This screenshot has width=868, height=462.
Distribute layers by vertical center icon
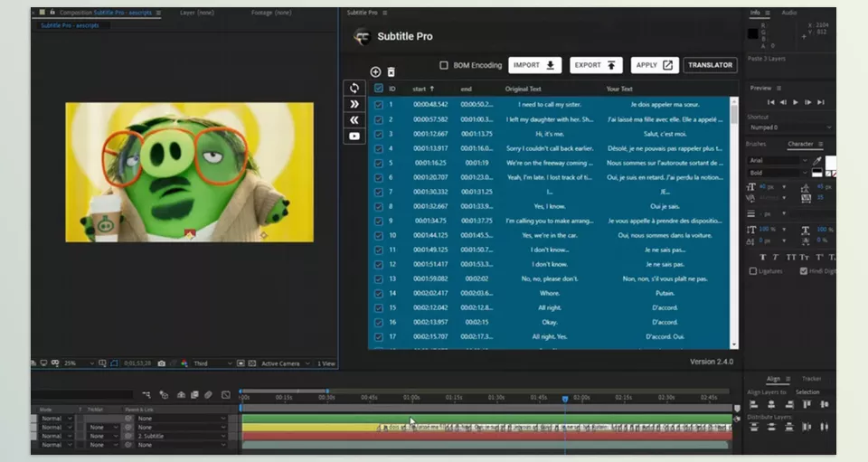[771, 427]
